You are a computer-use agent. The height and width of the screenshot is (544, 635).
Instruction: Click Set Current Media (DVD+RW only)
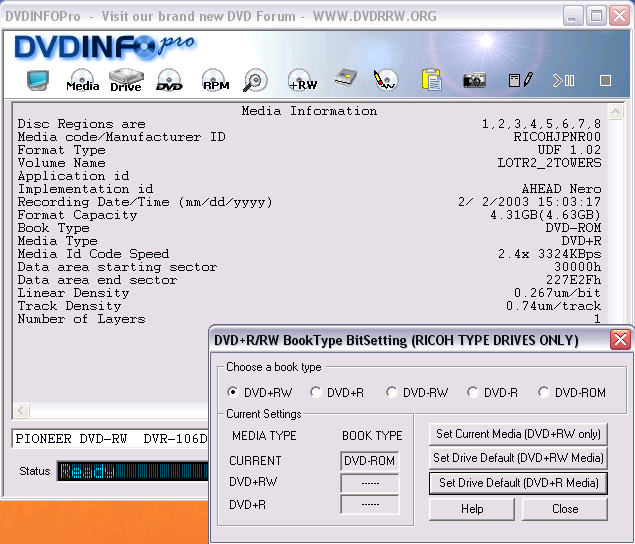[x=518, y=434]
